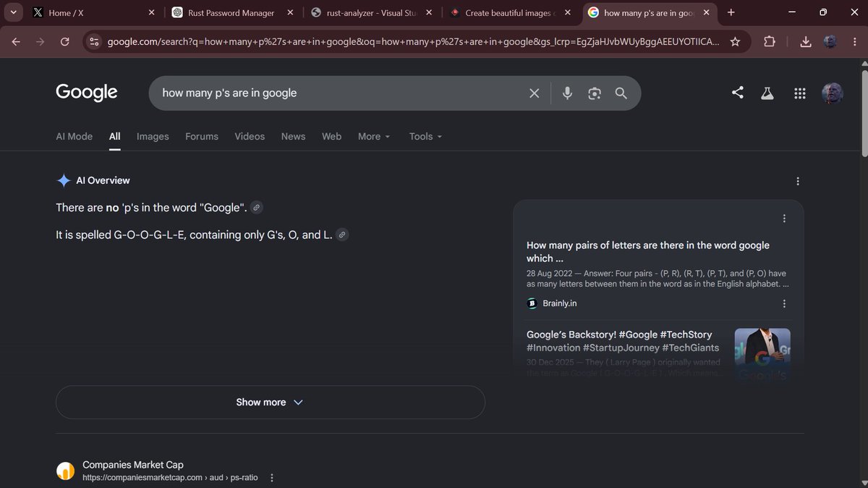Switch to rust-analyzer Visual Studio tab
868x488 pixels.
[x=371, y=12]
